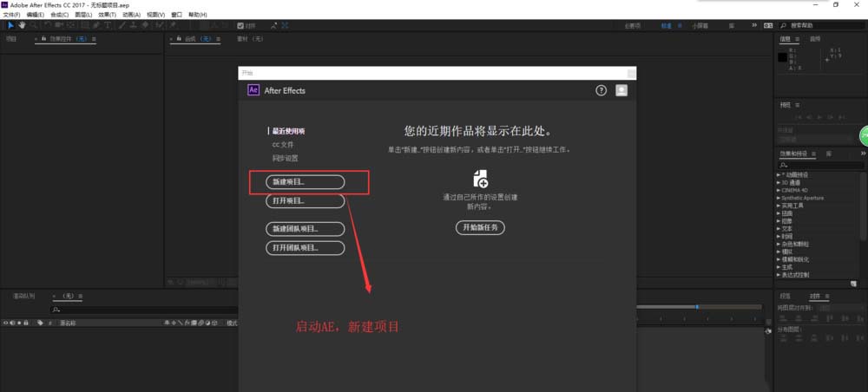Screen dimensions: 868x392
Task: Select the Type (T) tool
Action: pyautogui.click(x=107, y=25)
